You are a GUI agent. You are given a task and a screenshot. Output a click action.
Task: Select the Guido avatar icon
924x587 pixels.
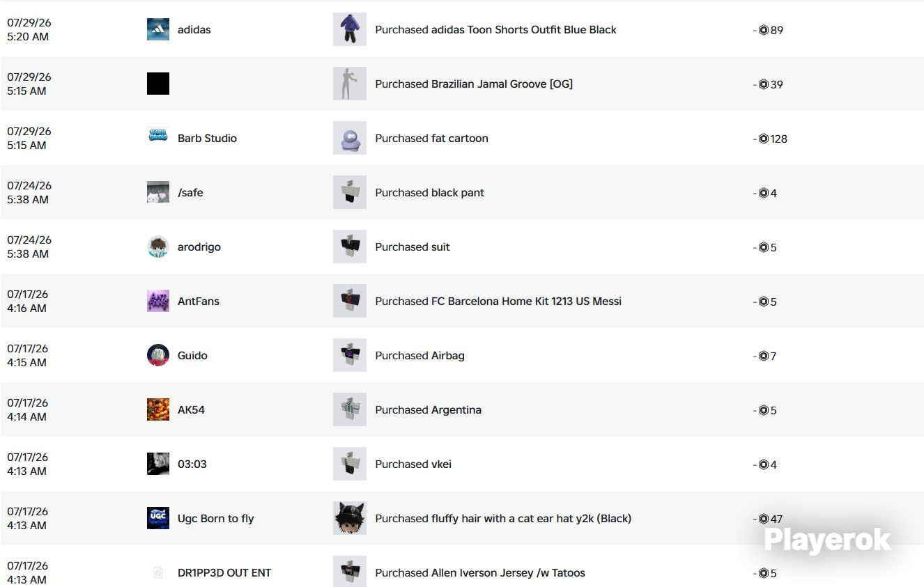point(158,355)
